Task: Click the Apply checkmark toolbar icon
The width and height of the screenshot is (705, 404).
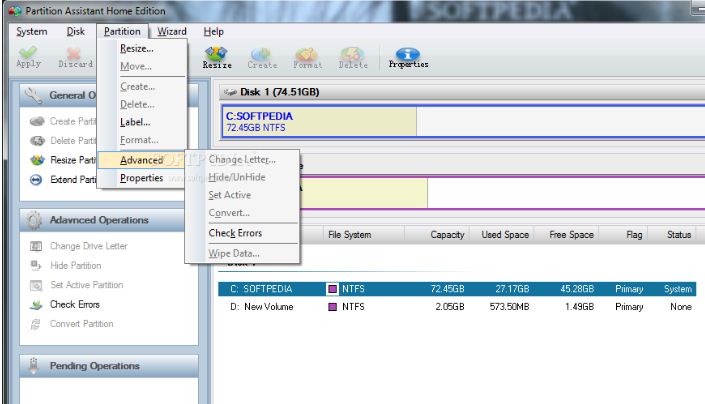Action: [28, 53]
